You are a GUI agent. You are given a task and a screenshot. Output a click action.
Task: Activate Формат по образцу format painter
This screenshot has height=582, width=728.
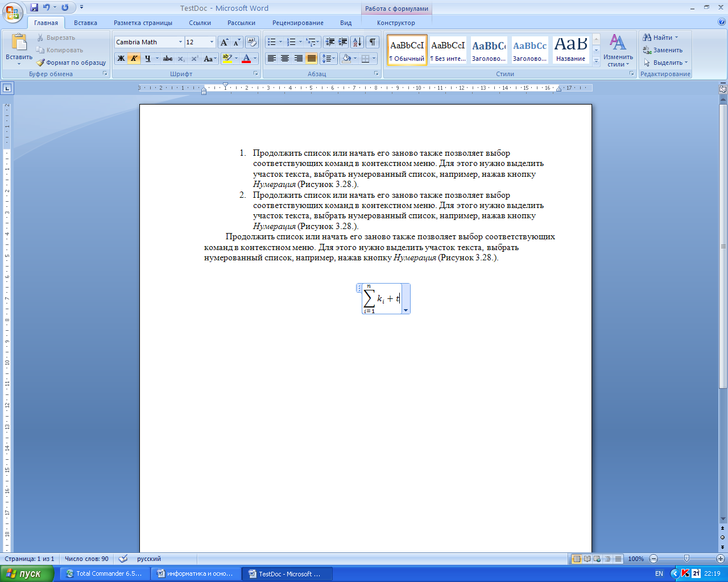tap(71, 63)
